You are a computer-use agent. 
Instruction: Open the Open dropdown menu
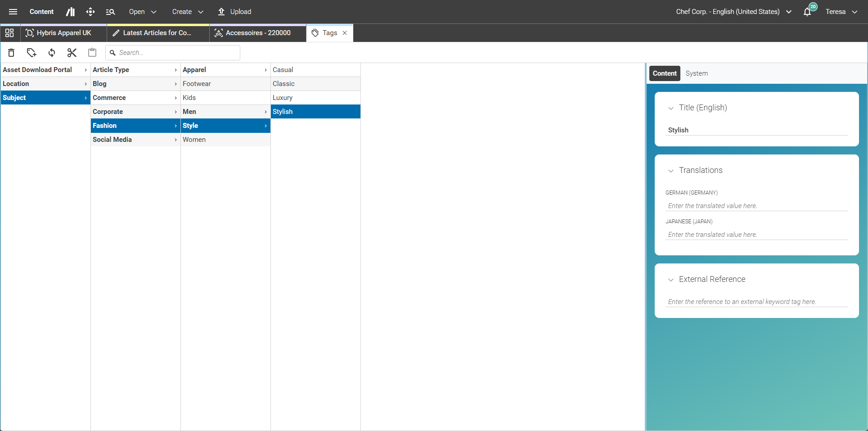(143, 12)
